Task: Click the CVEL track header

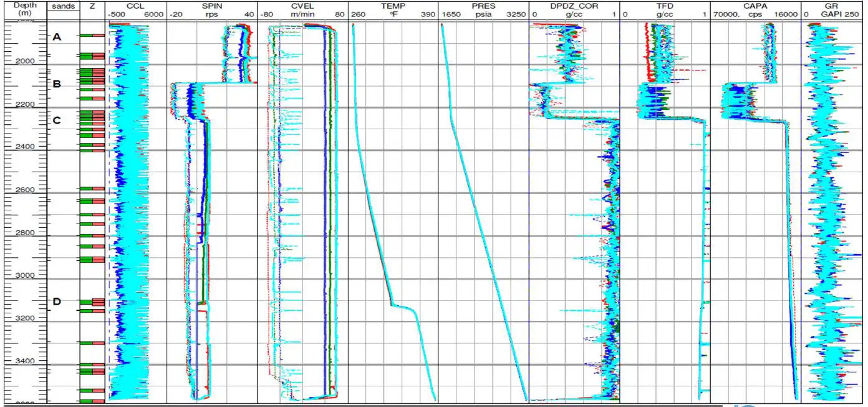Action: point(302,6)
